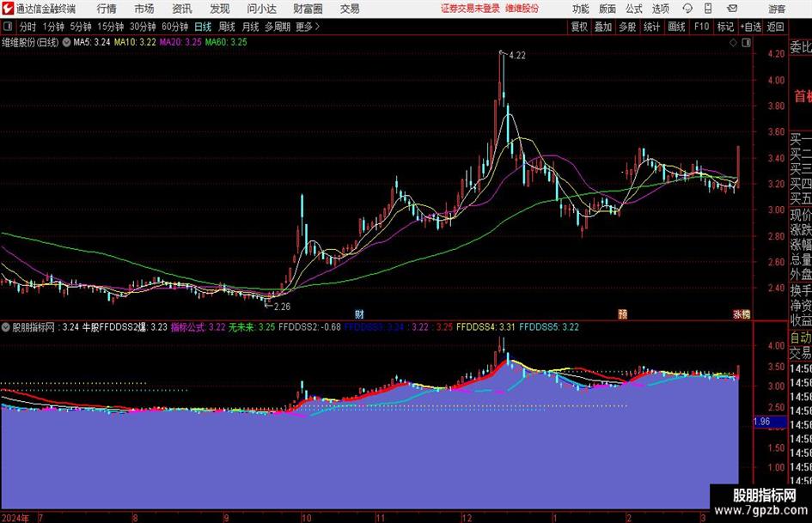
Task: Click the red 维维股份 title link
Action: 522,9
